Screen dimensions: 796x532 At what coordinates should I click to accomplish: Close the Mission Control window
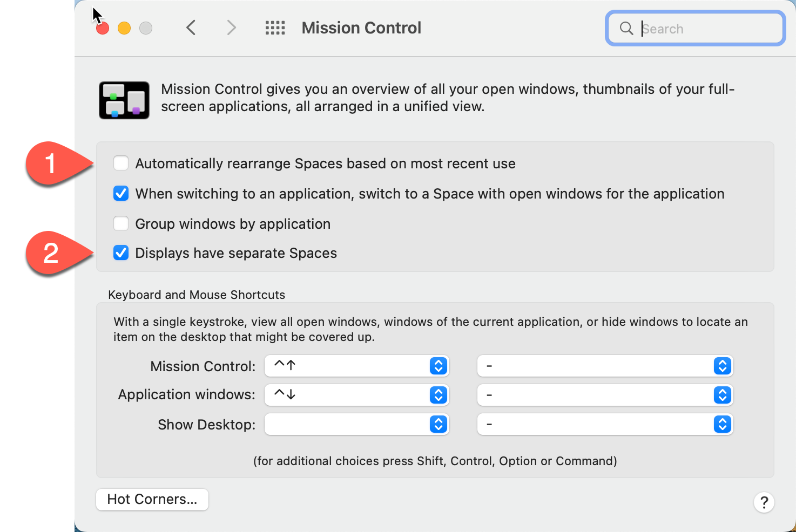pos(103,28)
